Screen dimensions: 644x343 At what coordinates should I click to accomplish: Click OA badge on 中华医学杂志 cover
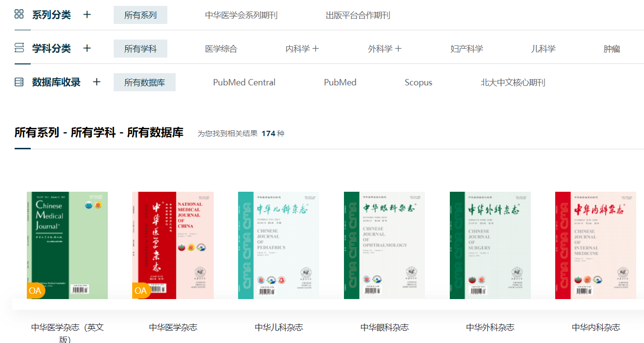click(141, 290)
